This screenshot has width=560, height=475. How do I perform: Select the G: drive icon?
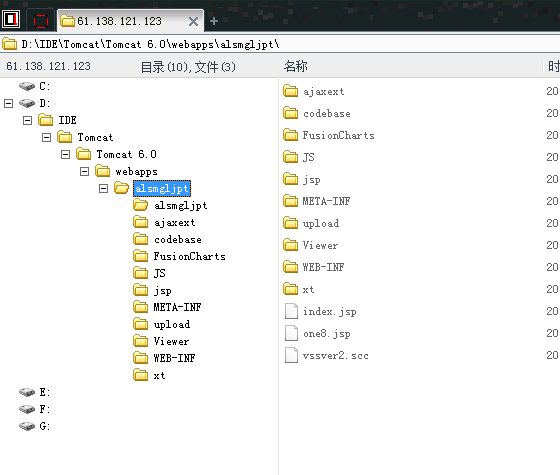(x=27, y=426)
